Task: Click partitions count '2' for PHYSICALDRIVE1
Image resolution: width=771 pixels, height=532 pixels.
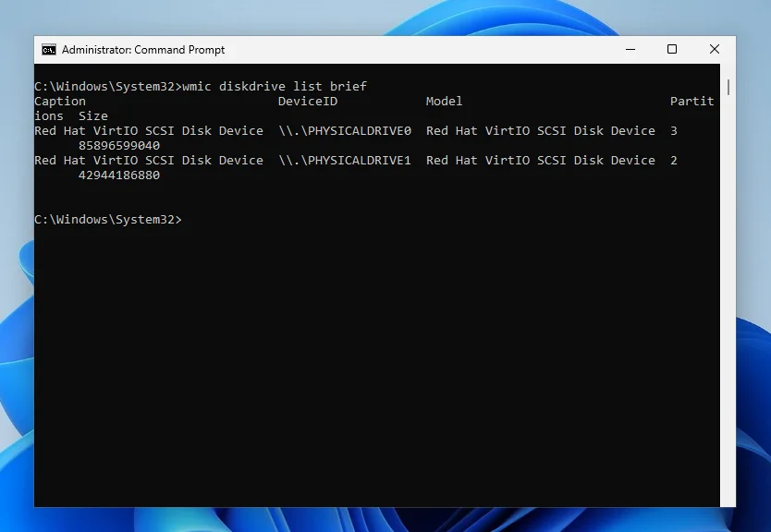Action: [674, 160]
